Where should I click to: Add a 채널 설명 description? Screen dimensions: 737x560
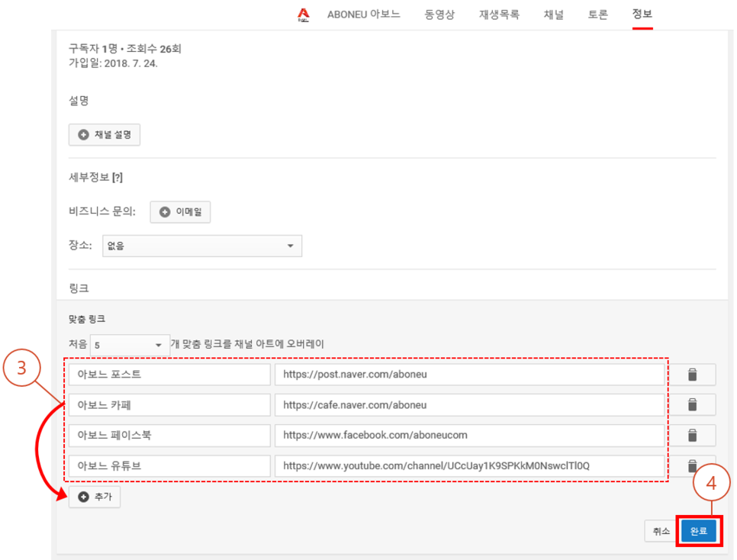point(105,135)
